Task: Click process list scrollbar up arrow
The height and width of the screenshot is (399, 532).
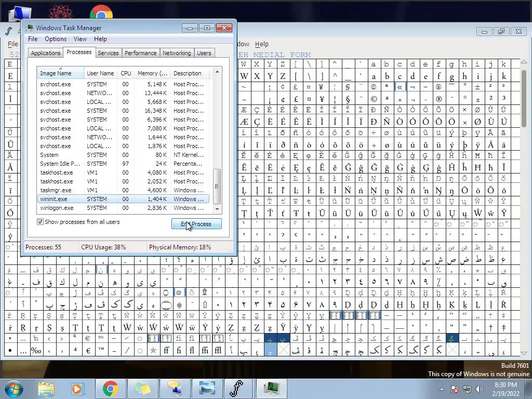Action: pos(217,72)
